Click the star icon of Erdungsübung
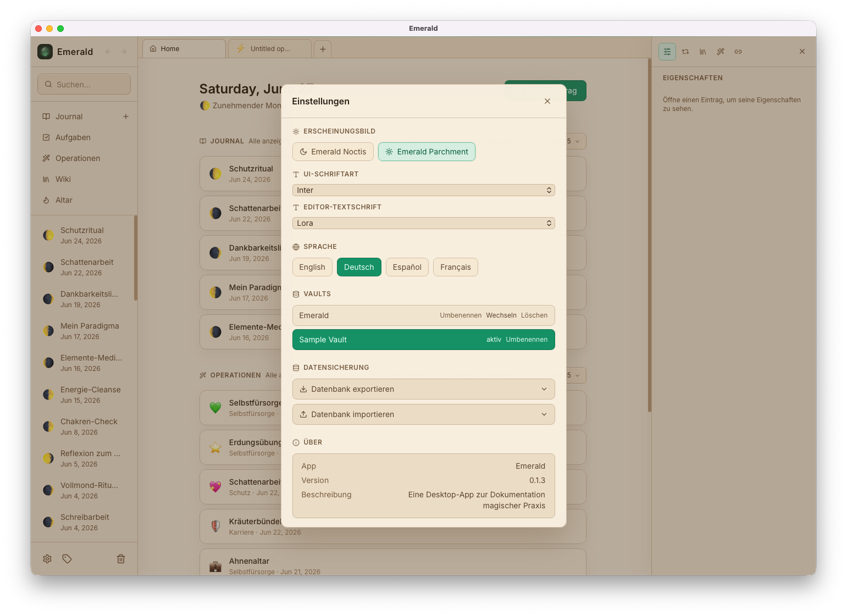Image resolution: width=847 pixels, height=616 pixels. pos(215,447)
